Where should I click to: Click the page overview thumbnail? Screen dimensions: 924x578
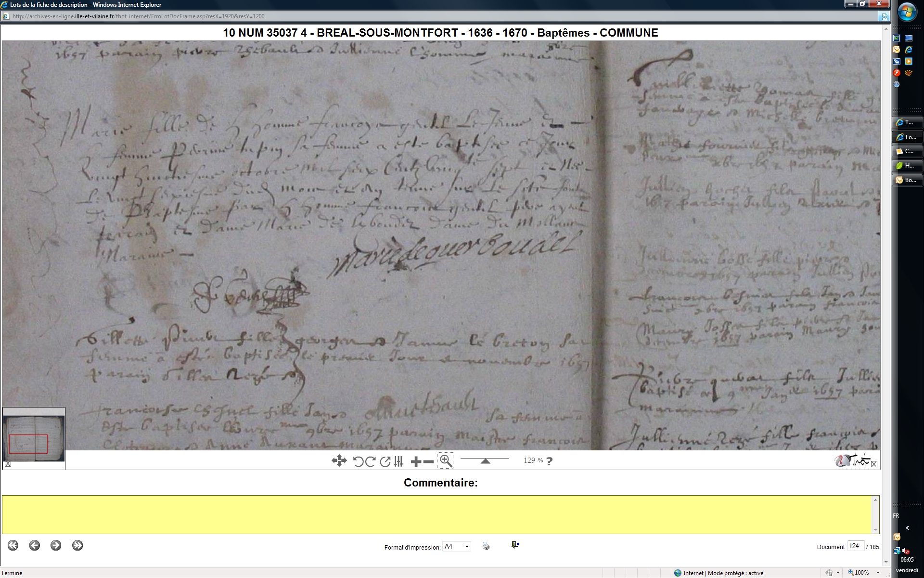coord(34,435)
